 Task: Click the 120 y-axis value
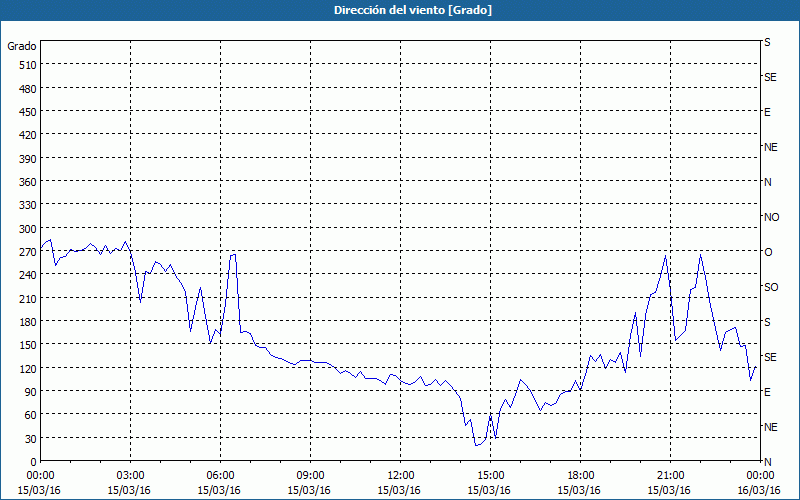(x=29, y=369)
